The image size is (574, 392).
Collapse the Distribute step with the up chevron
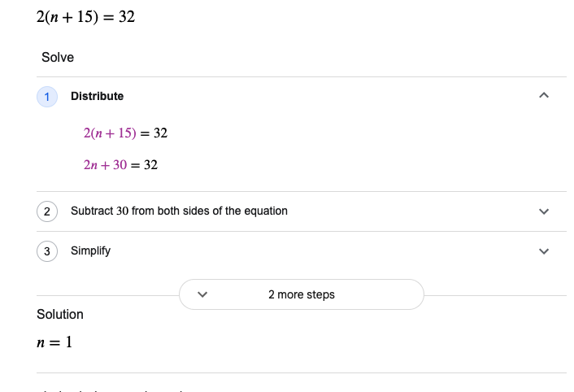pyautogui.click(x=544, y=95)
